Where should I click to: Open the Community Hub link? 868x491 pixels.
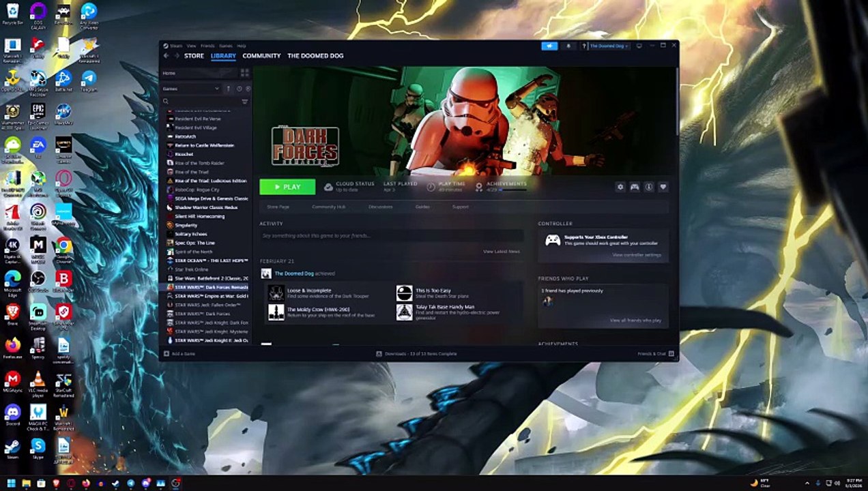pos(329,207)
